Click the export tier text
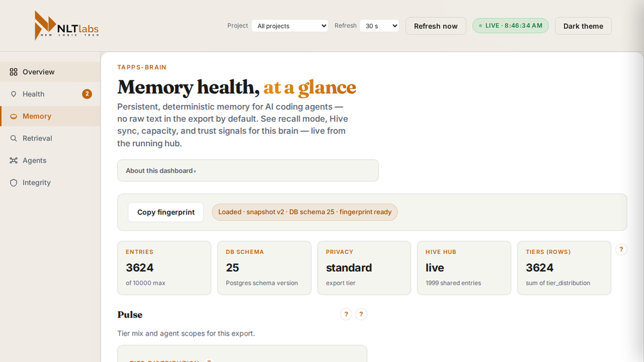644x362 pixels. (x=341, y=283)
